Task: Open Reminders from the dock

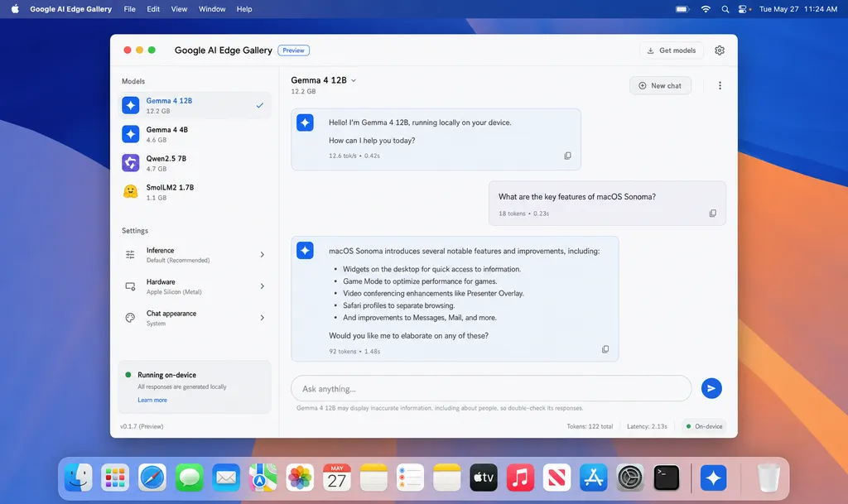Action: (411, 478)
